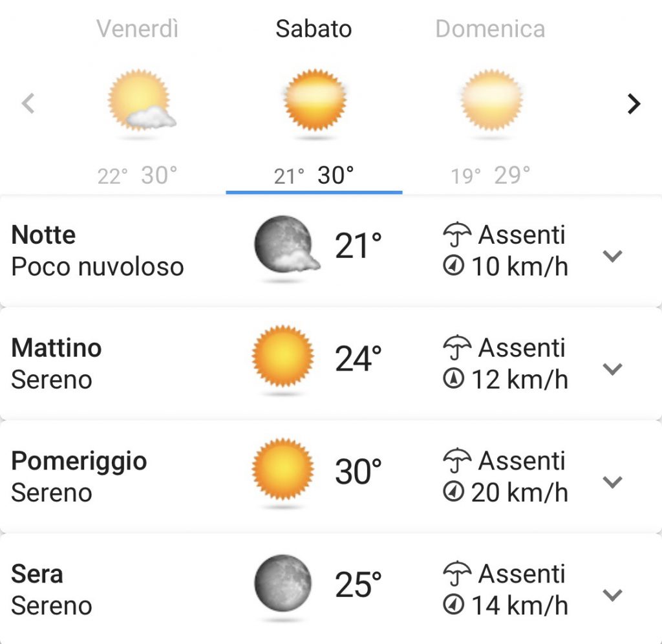This screenshot has height=644, width=662.
Task: Tap the full moon icon in the Sera row
Action: tap(283, 583)
